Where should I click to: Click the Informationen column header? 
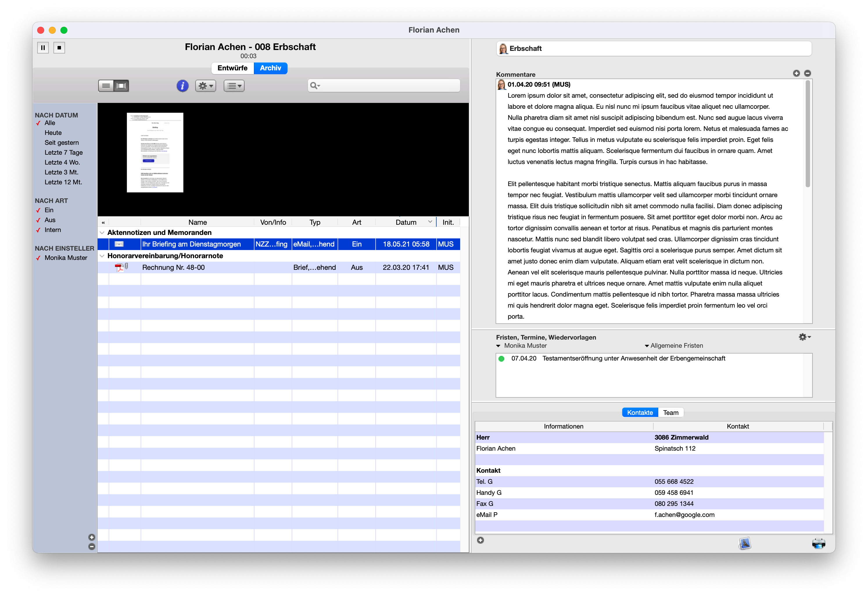click(x=563, y=427)
